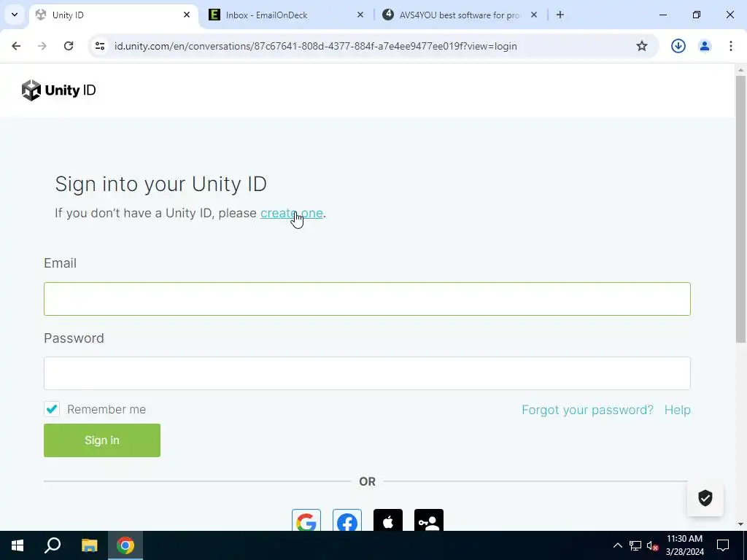This screenshot has height=560, width=747.
Task: Choose single sign-on key icon
Action: pyautogui.click(x=429, y=521)
